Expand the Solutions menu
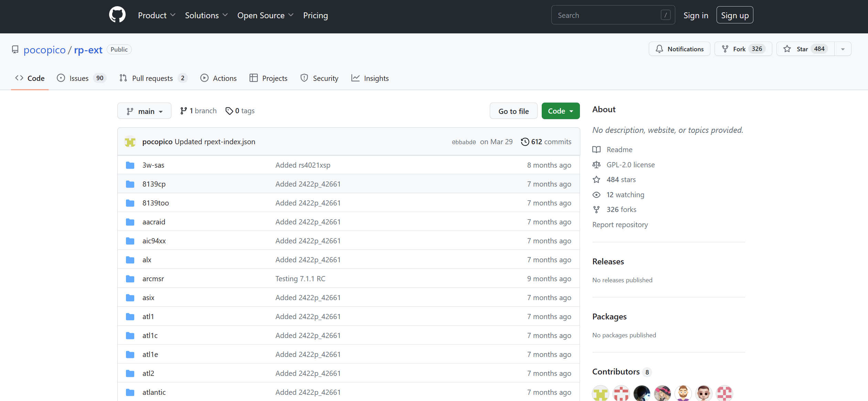This screenshot has width=868, height=401. click(206, 15)
